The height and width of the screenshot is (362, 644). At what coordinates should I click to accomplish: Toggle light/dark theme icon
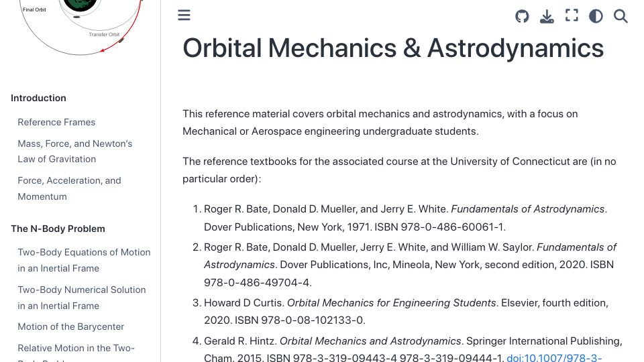(596, 16)
